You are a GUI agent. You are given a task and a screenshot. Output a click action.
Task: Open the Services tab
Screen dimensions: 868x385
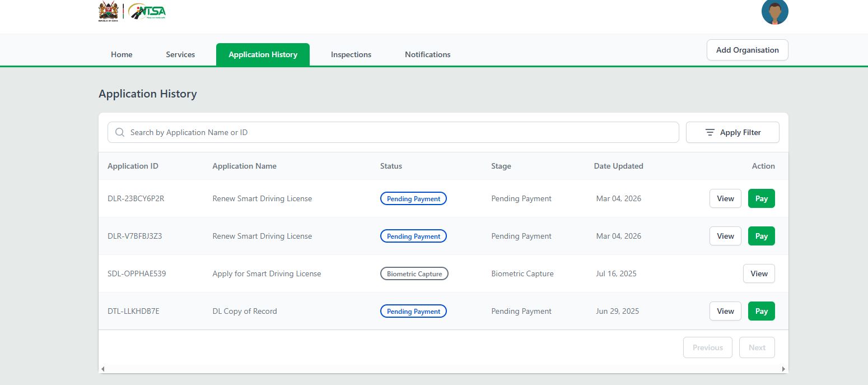pyautogui.click(x=180, y=54)
